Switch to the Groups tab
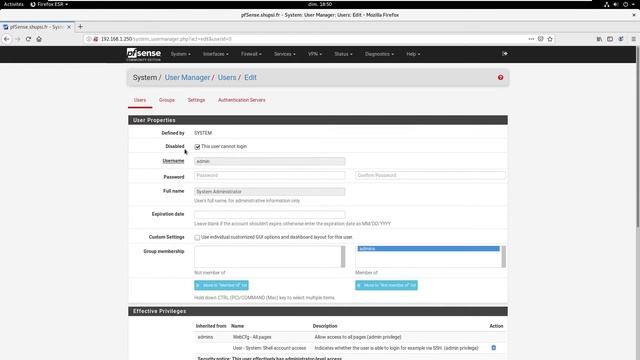Screen dimensions: 640x360 (167, 100)
